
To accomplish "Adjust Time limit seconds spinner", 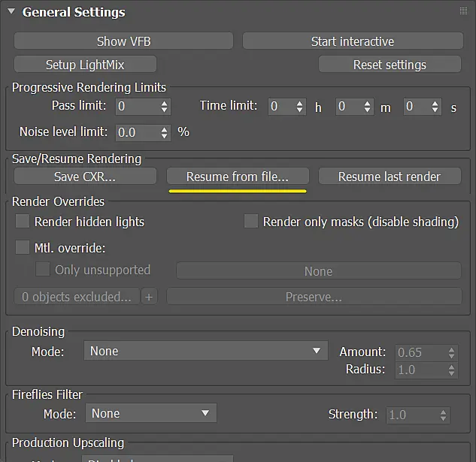I will (x=435, y=107).
